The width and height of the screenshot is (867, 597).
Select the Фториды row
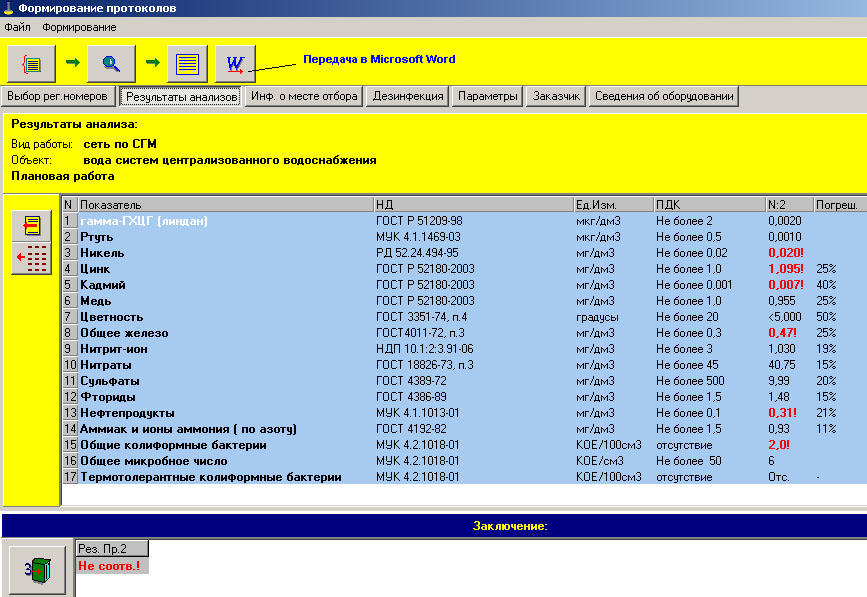click(464, 397)
